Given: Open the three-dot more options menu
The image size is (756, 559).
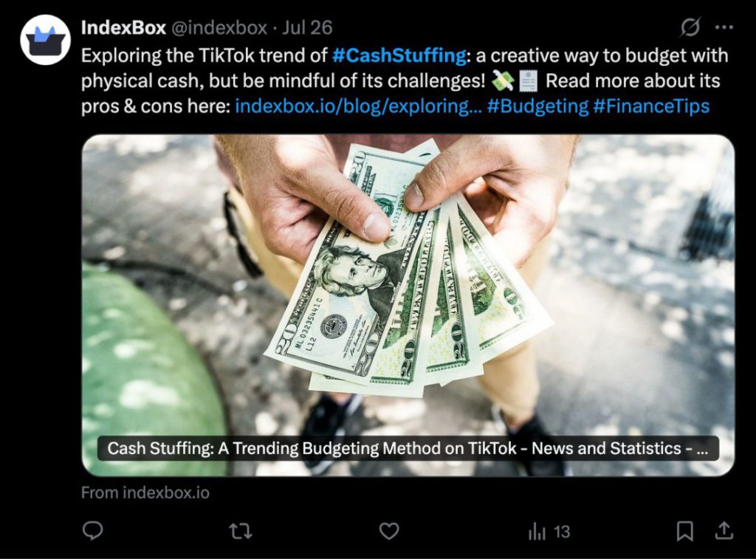Looking at the screenshot, I should [724, 28].
